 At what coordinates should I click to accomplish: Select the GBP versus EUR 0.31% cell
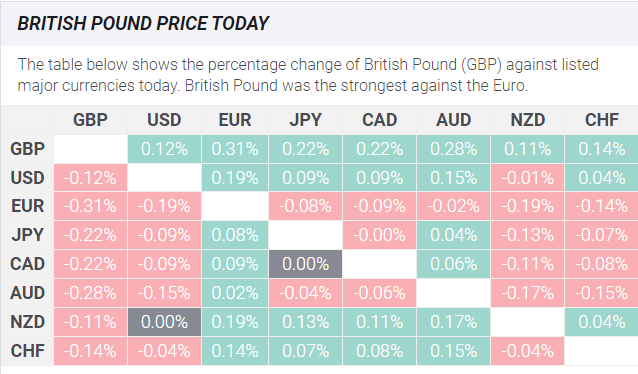(235, 149)
